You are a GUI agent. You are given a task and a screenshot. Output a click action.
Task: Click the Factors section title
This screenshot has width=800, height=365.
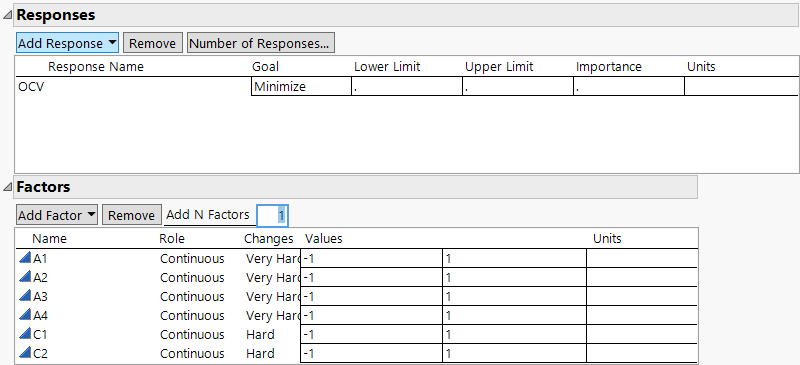43,187
